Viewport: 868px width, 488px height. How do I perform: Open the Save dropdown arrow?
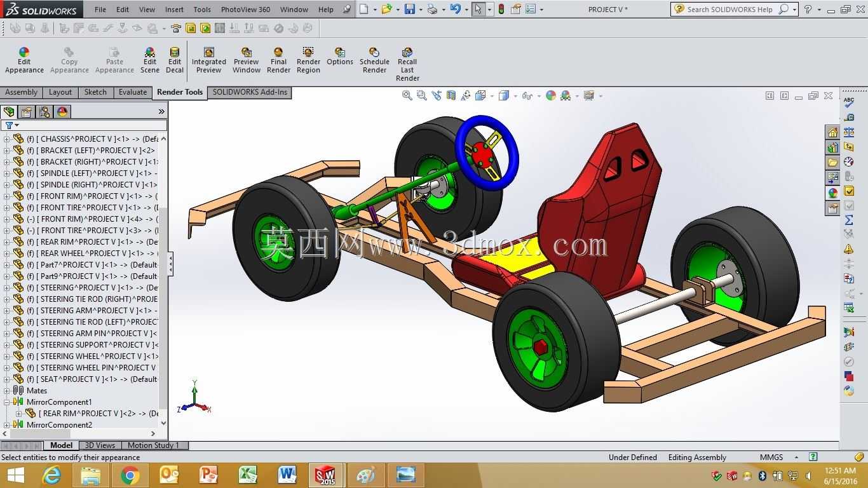pyautogui.click(x=420, y=10)
